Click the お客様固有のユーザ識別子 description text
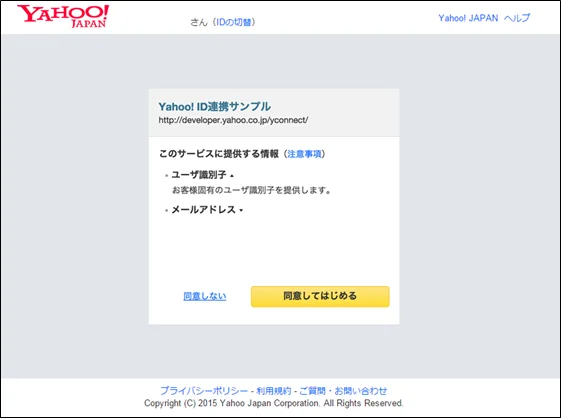Viewport: 561px width, 418px height. click(251, 190)
